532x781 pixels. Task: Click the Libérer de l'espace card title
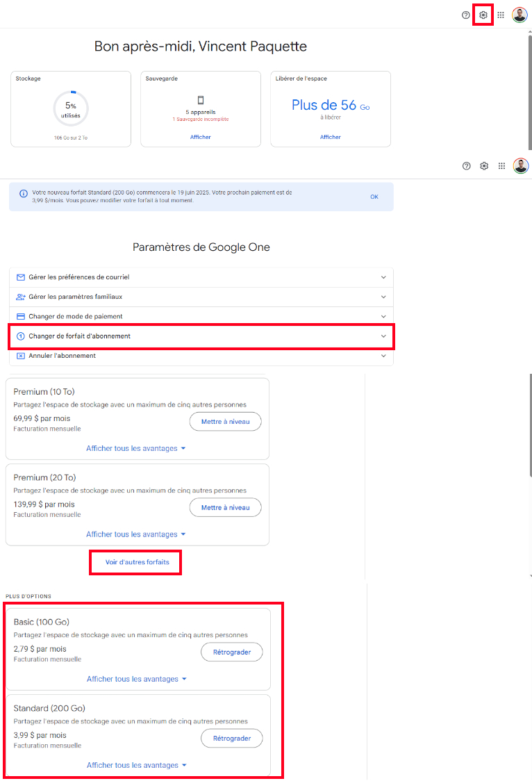[301, 79]
